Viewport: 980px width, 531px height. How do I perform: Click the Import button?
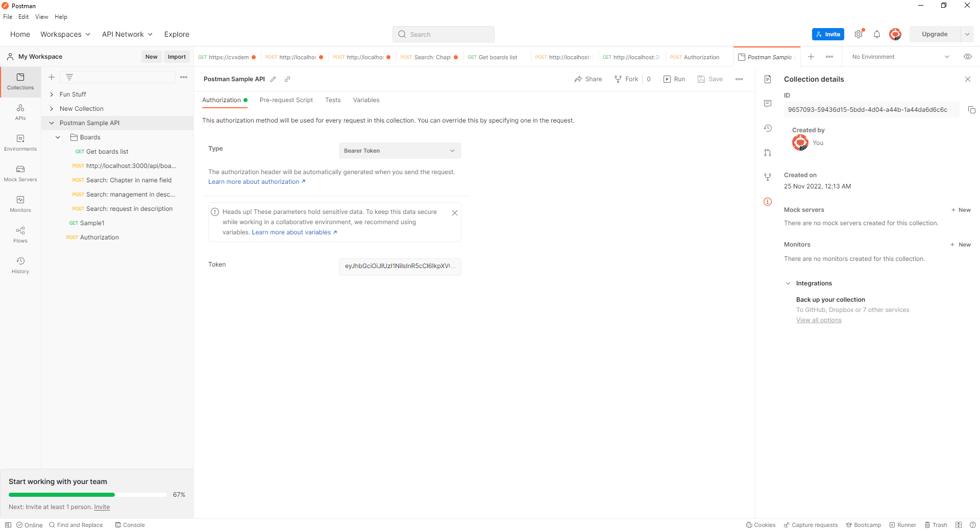[177, 57]
